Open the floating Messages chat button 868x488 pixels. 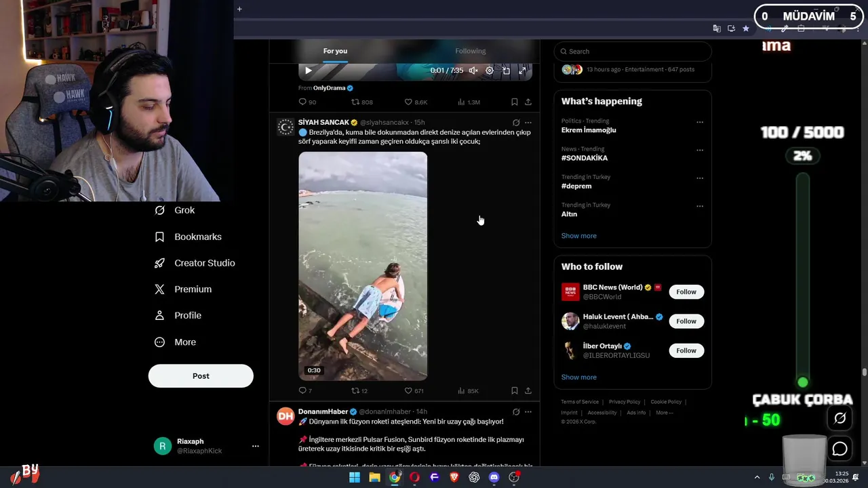tap(840, 449)
